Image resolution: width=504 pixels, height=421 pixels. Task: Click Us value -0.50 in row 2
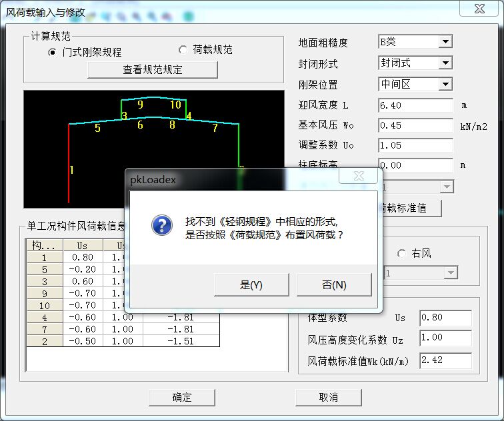pos(83,341)
